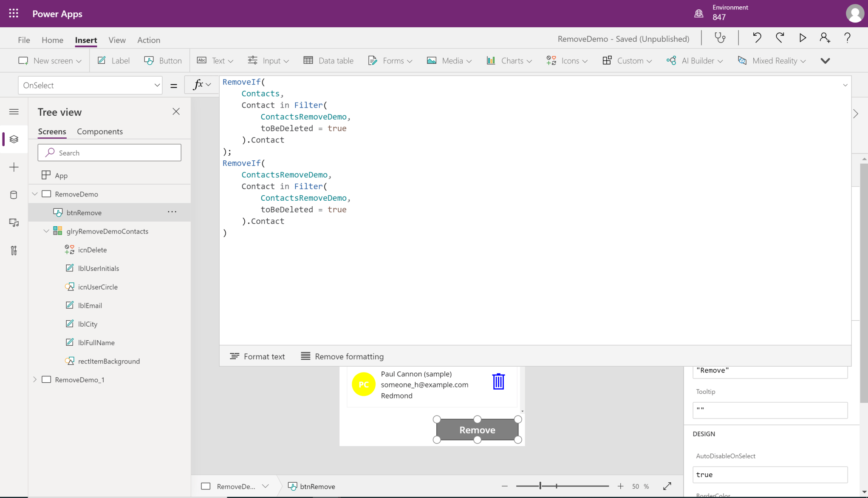This screenshot has height=498, width=868.
Task: Open the Action menu tab
Action: point(149,40)
